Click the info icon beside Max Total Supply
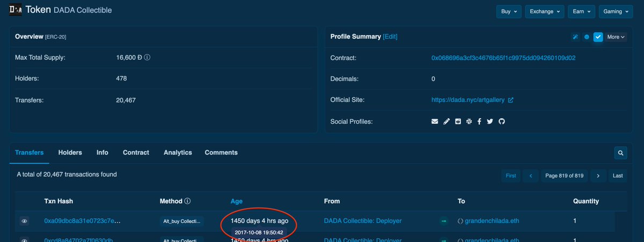The height and width of the screenshot is (242, 644). 147,57
